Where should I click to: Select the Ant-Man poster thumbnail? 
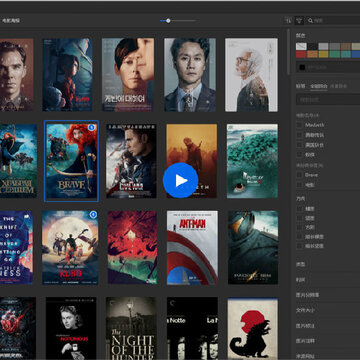click(192, 248)
